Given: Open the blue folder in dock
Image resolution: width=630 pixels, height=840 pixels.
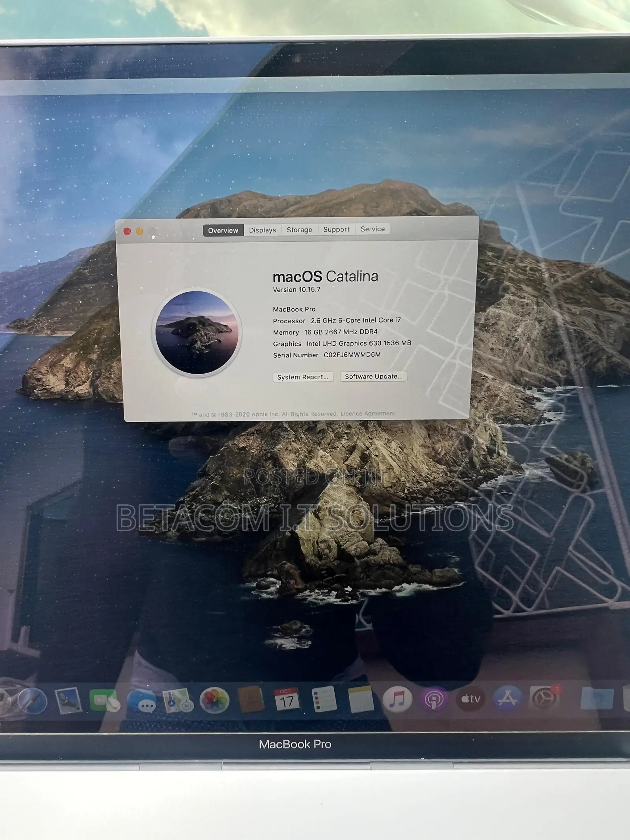Looking at the screenshot, I should pyautogui.click(x=597, y=698).
